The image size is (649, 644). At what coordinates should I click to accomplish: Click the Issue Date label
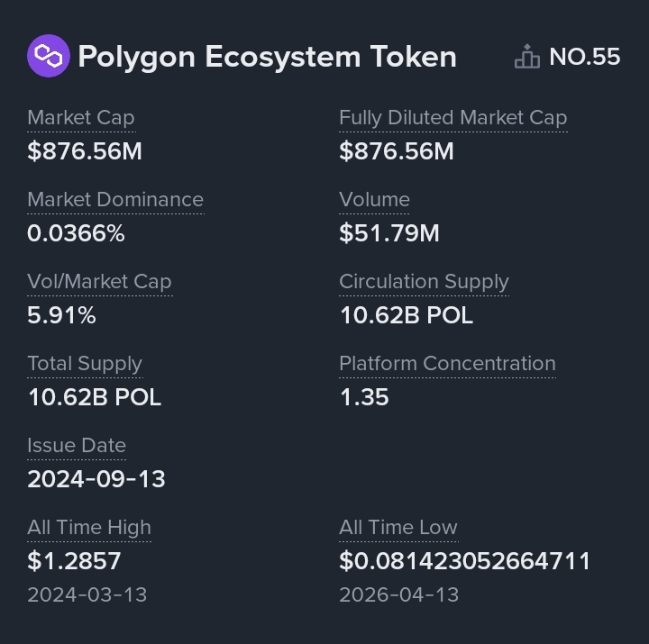point(77,446)
